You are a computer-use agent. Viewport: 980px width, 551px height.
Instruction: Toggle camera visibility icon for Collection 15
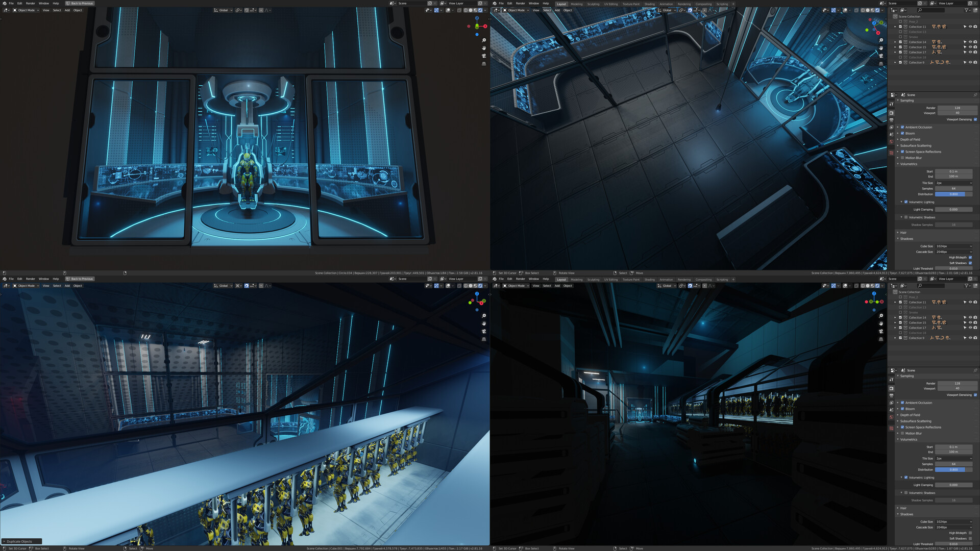click(975, 47)
